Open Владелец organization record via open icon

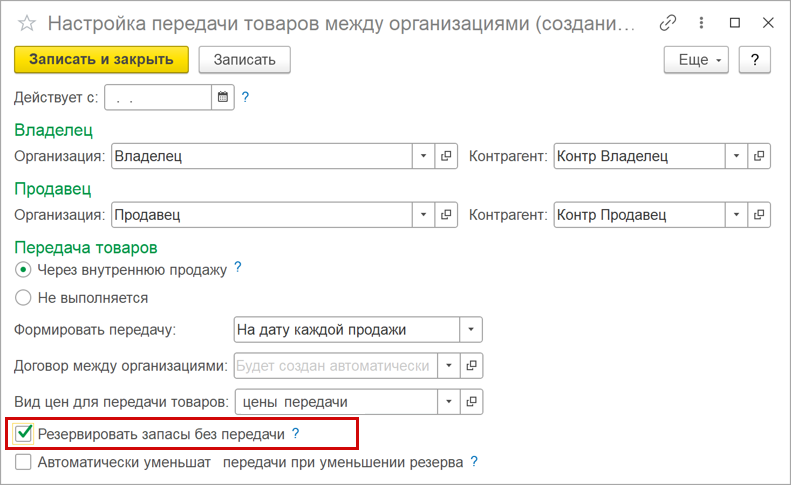pyautogui.click(x=446, y=156)
